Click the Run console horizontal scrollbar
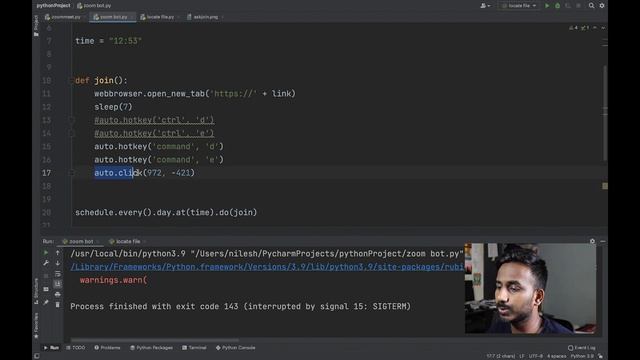The image size is (640, 360). (154, 340)
